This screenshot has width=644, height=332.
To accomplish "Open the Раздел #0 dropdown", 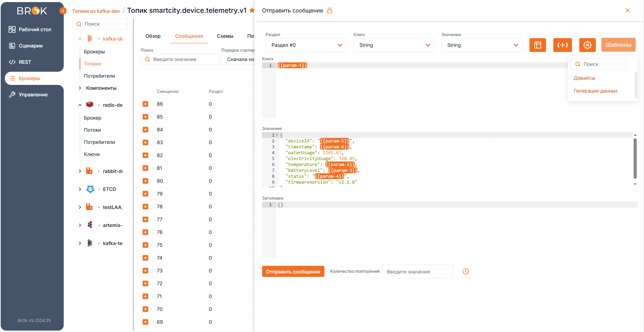I will click(x=306, y=45).
